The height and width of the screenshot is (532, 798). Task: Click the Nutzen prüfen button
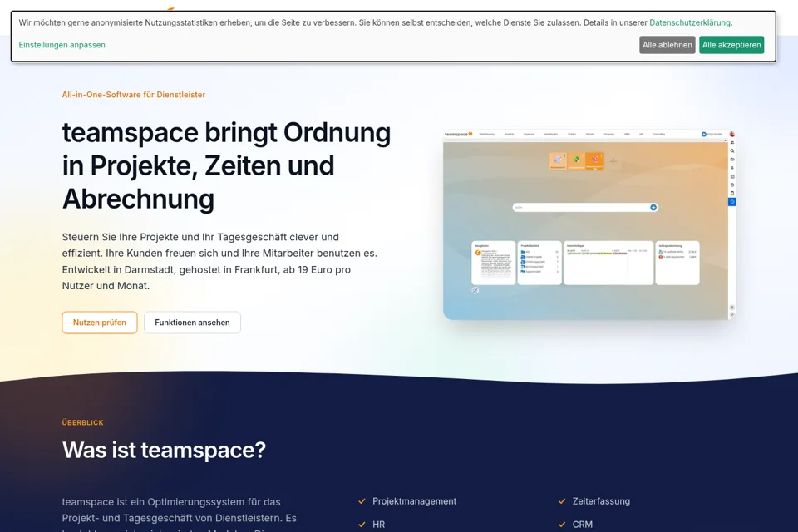pos(100,323)
